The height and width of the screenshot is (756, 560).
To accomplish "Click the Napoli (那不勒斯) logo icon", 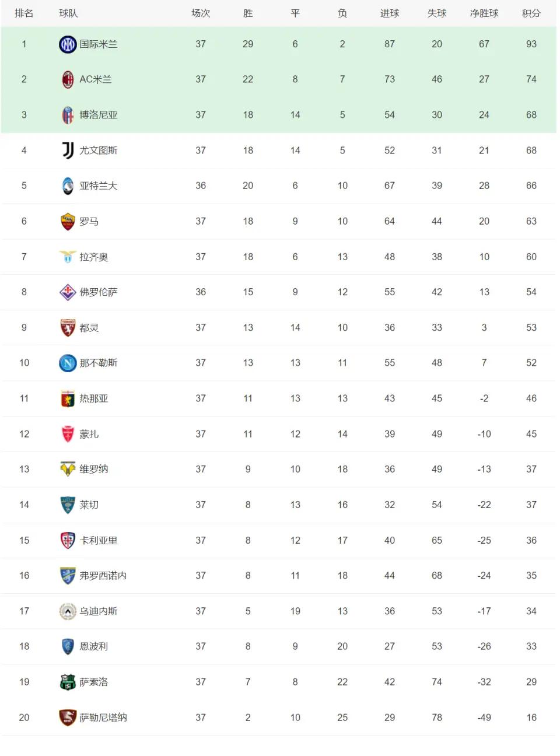I will coord(68,363).
